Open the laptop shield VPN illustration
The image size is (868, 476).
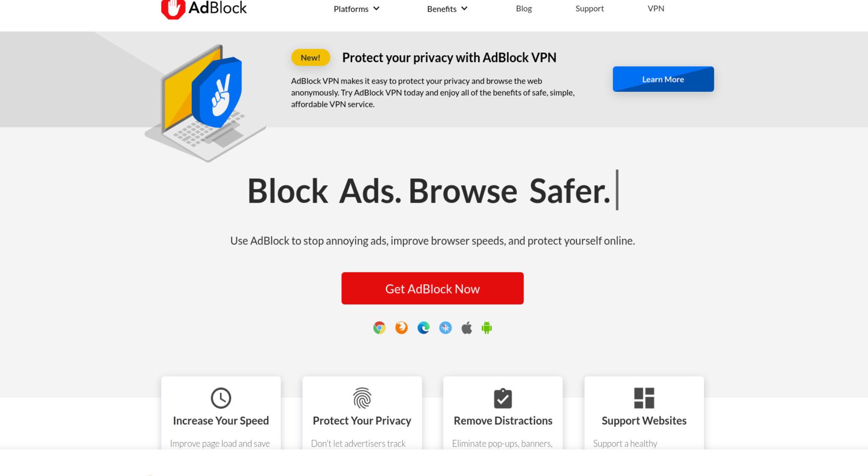(x=205, y=103)
